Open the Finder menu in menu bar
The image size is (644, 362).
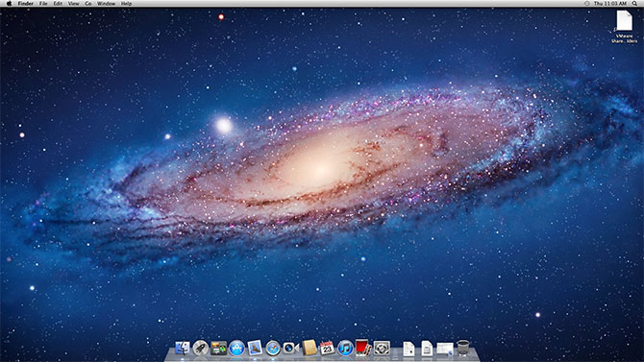click(x=25, y=3)
